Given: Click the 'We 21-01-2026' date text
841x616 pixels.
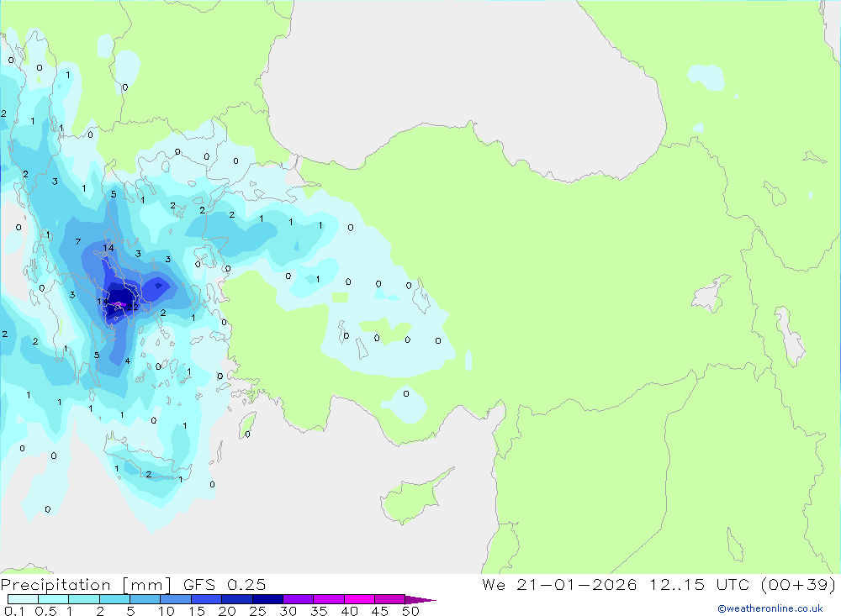Looking at the screenshot, I should (559, 585).
